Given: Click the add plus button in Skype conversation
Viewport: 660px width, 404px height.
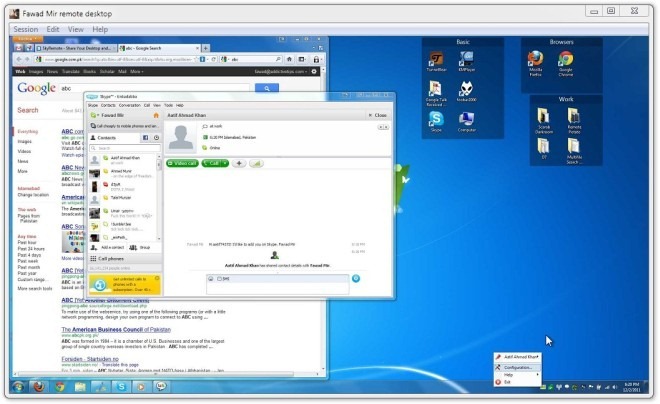Looking at the screenshot, I should pos(239,163).
